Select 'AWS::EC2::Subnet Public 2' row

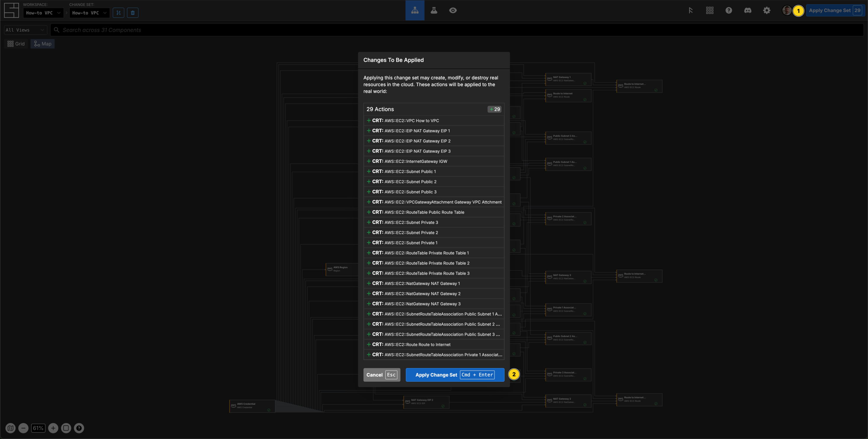(434, 182)
